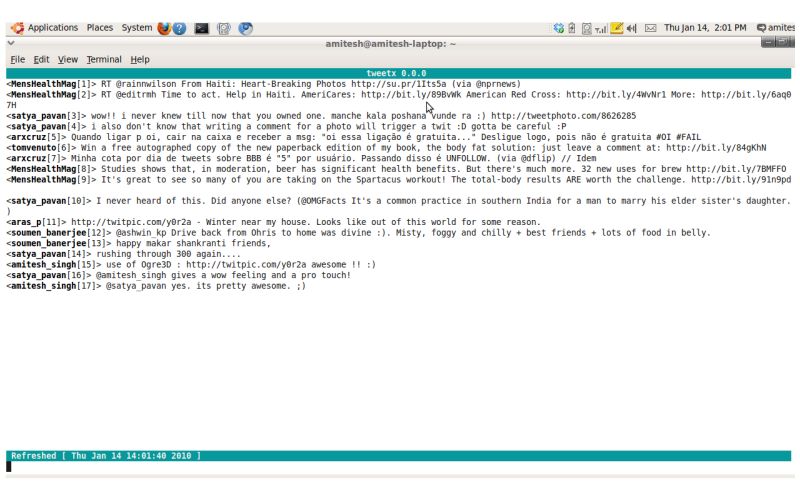Click the battery status icon in the tray
Viewport: 800px width, 500px height.
[572, 29]
